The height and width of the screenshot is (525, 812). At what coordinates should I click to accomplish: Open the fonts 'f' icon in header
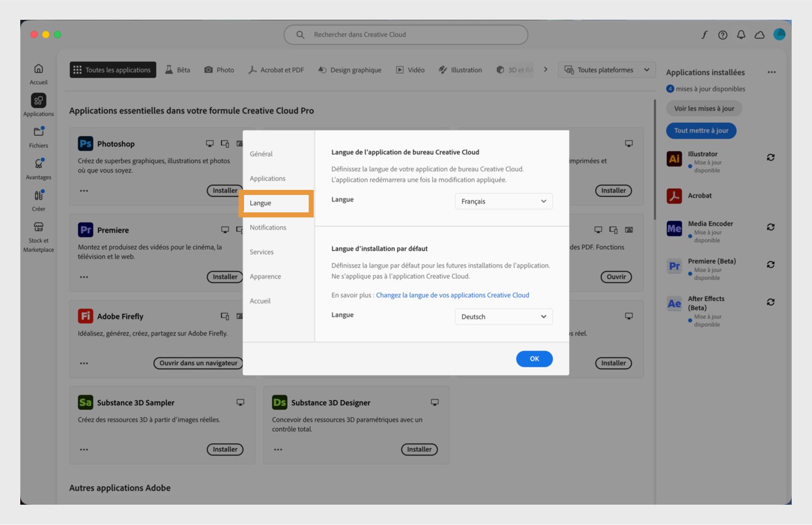[x=704, y=35]
